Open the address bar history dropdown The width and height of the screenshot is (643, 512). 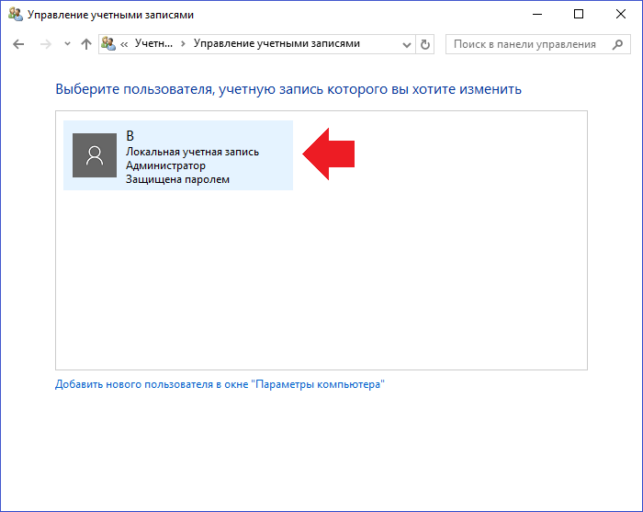pyautogui.click(x=406, y=44)
